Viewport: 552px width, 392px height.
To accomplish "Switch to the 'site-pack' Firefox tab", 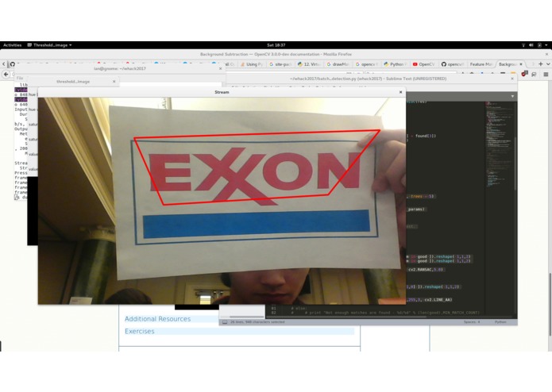I will [x=280, y=64].
